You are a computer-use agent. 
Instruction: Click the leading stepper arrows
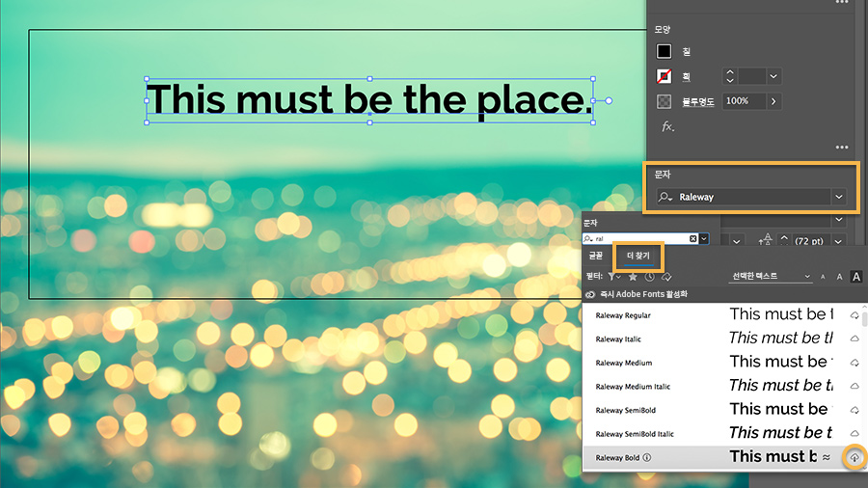(x=784, y=240)
